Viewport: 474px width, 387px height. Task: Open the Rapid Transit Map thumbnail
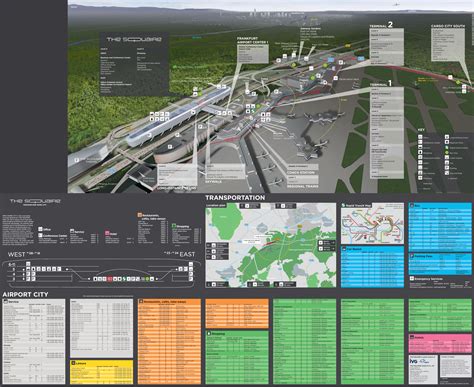point(372,223)
